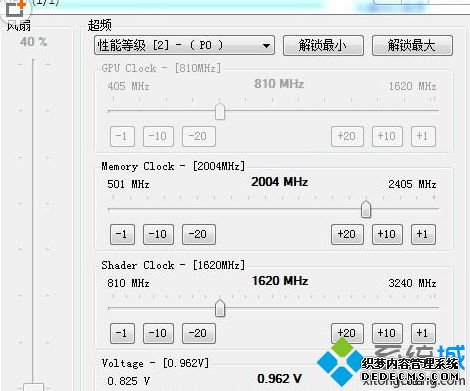Decrease Memory Clock by 10 MHz
The image size is (470, 391).
(158, 234)
